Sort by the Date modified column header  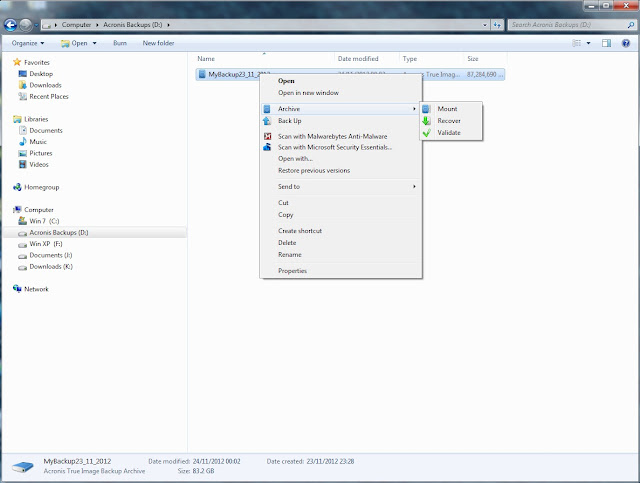point(366,59)
